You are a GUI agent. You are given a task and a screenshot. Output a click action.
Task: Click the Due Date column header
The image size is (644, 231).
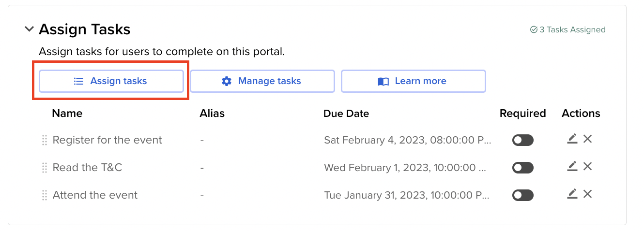(346, 114)
